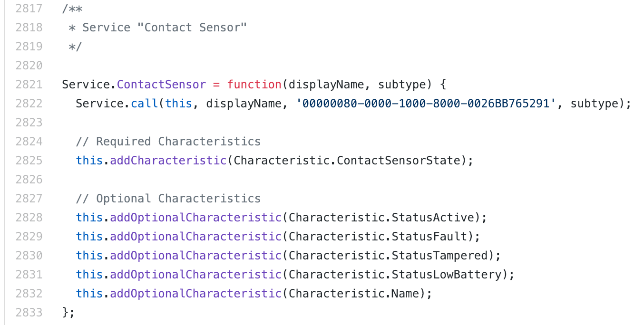Click the "Required Characteristics" comment
The width and height of the screenshot is (644, 325).
pos(168,142)
